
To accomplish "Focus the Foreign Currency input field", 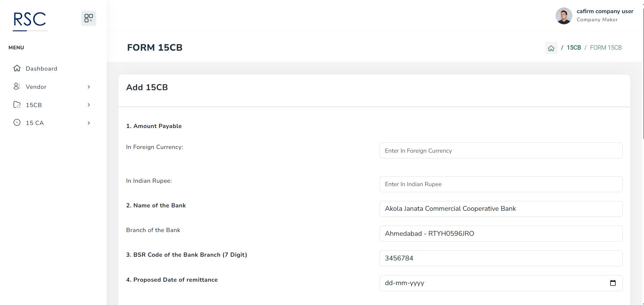I will point(500,151).
